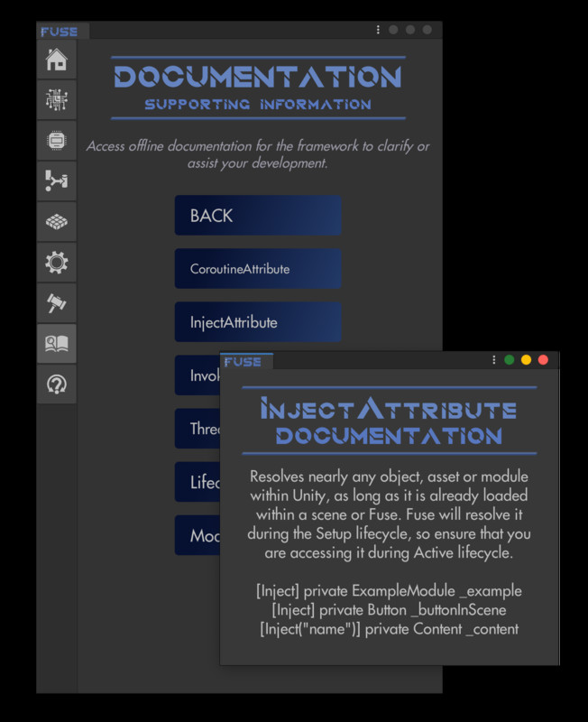Open the Home icon in sidebar

coord(57,60)
